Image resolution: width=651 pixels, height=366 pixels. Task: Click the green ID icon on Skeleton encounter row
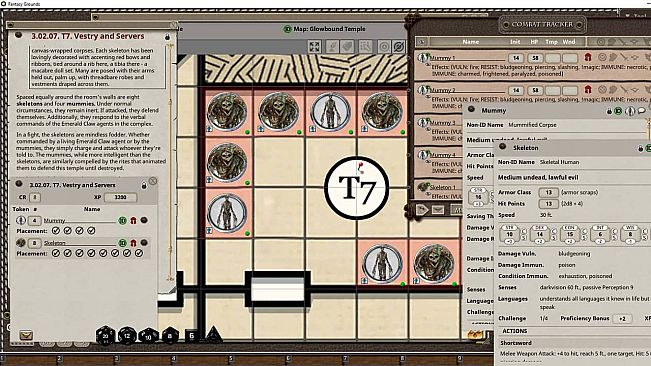click(122, 243)
